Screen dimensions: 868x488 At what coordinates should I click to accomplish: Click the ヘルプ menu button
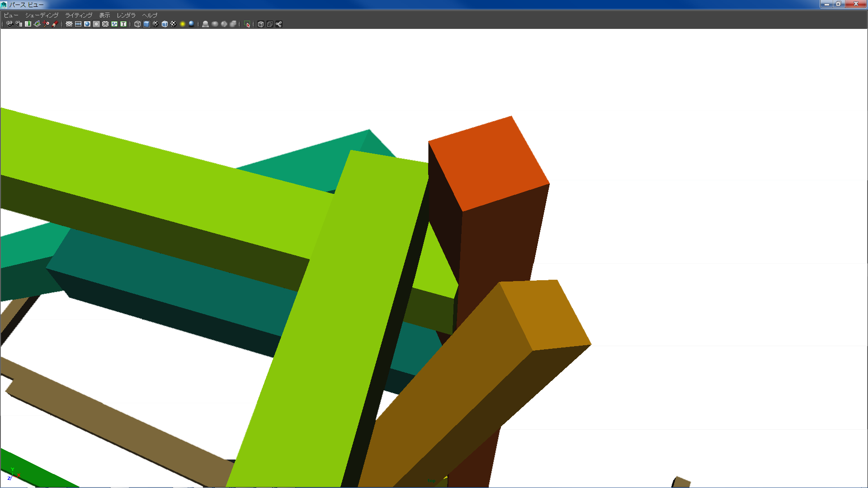[x=150, y=15]
